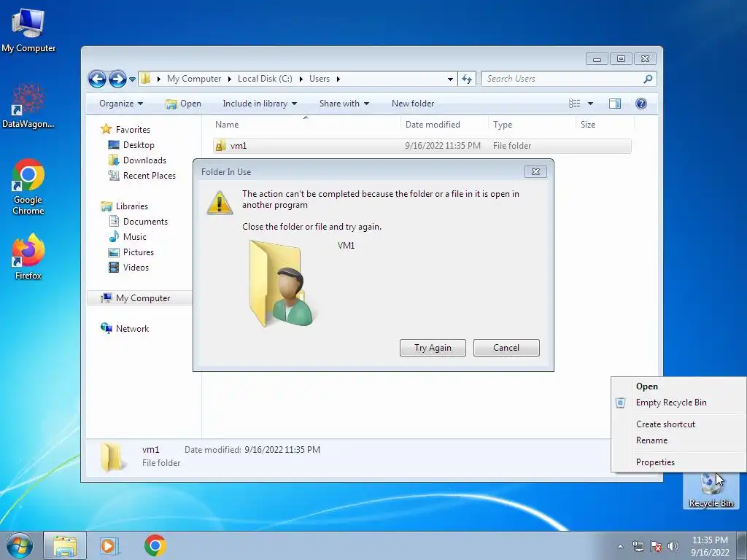This screenshot has width=747, height=560.
Task: Click Try Again in Folder In Use dialog
Action: point(433,348)
